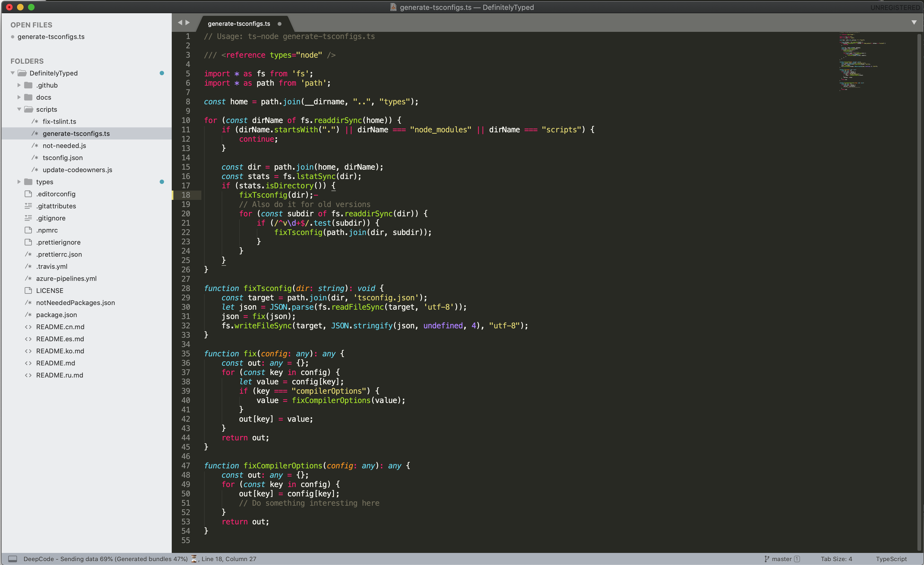Viewport: 924px width, 565px height.
Task: Click the lines icon beside .gitignore
Action: click(28, 218)
